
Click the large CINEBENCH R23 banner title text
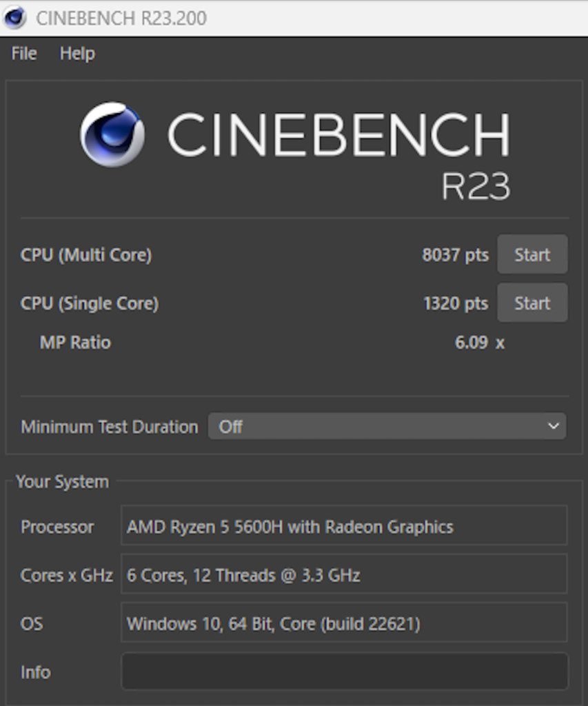(x=338, y=135)
